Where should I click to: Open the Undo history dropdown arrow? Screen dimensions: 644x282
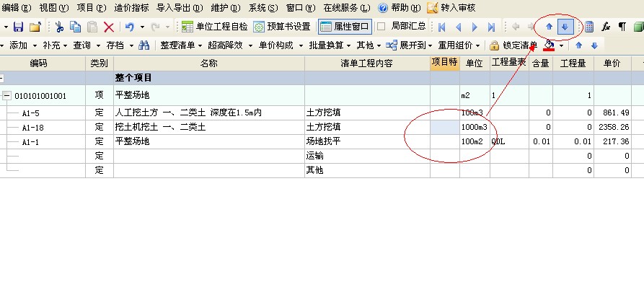point(142,27)
